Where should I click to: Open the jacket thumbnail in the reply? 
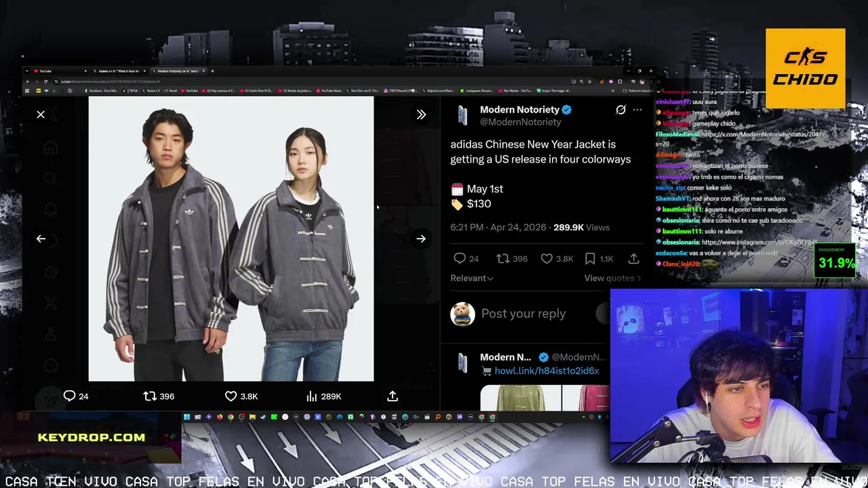click(x=521, y=398)
